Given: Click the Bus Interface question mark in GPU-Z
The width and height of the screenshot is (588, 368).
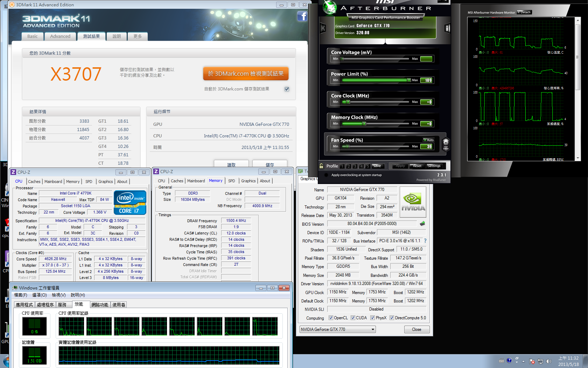Looking at the screenshot, I should (425, 241).
